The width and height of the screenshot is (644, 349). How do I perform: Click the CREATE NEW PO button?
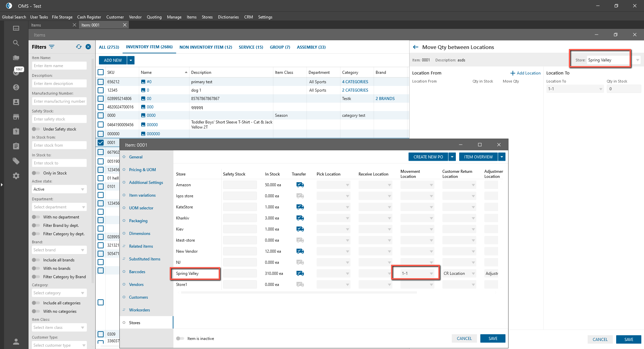pos(428,157)
